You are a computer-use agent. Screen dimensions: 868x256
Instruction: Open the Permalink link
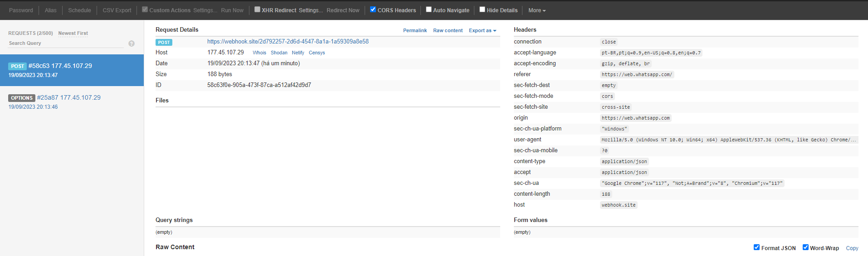[415, 30]
